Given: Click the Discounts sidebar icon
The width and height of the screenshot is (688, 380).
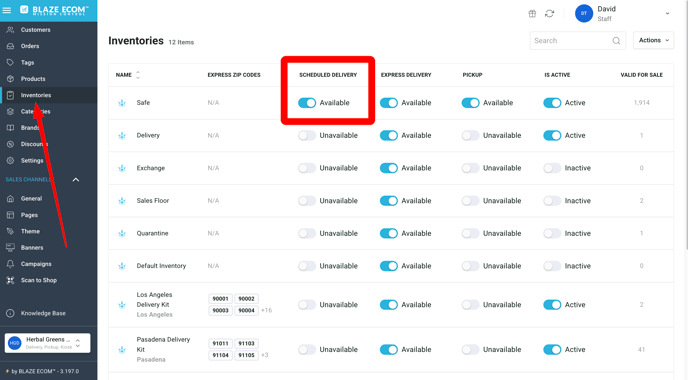Looking at the screenshot, I should (x=11, y=144).
